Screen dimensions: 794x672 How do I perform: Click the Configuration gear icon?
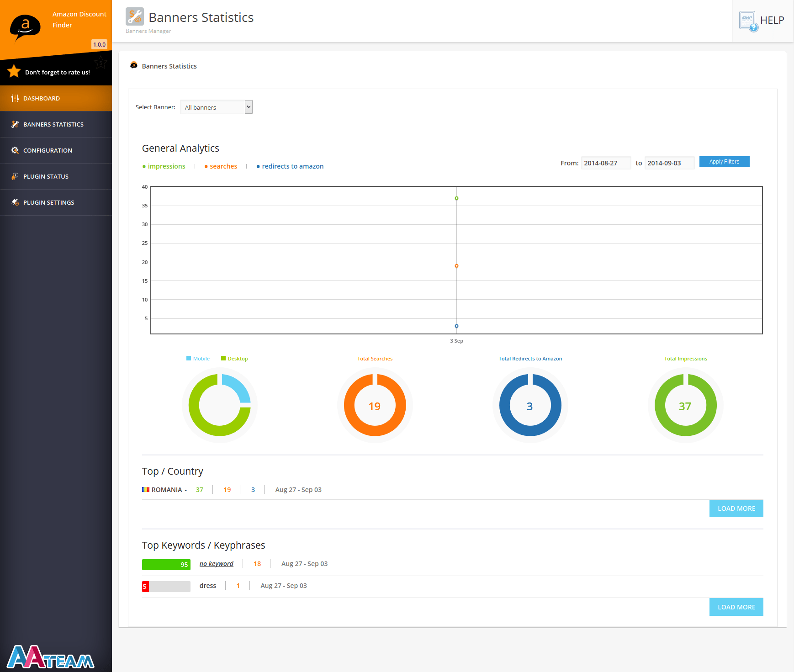(15, 150)
